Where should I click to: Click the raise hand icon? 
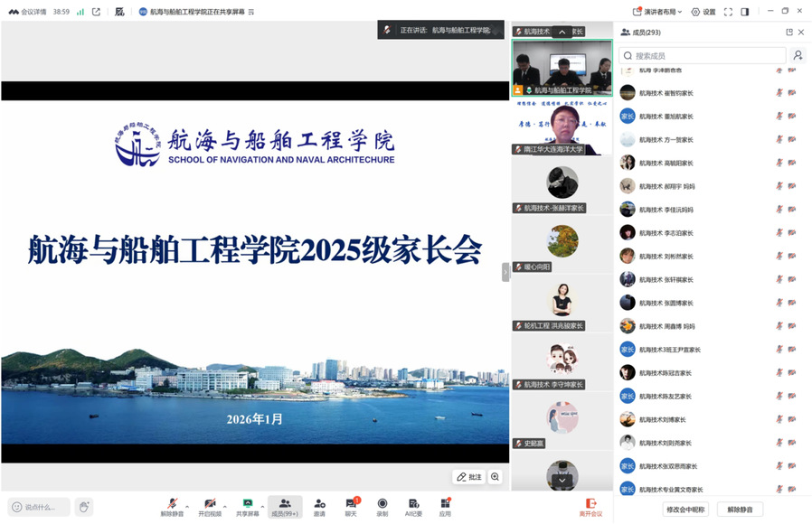tap(83, 507)
